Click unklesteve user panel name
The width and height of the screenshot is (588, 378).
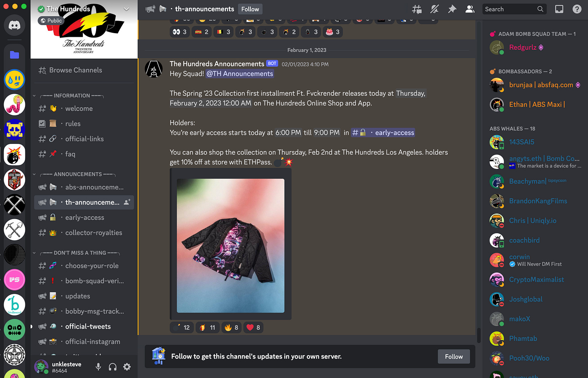pos(67,364)
